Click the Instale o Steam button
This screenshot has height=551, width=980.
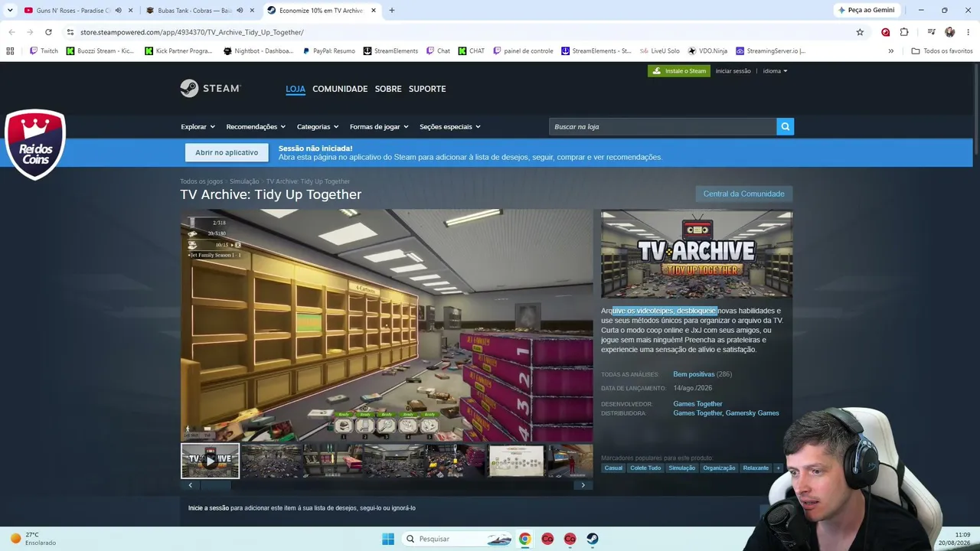[679, 71]
